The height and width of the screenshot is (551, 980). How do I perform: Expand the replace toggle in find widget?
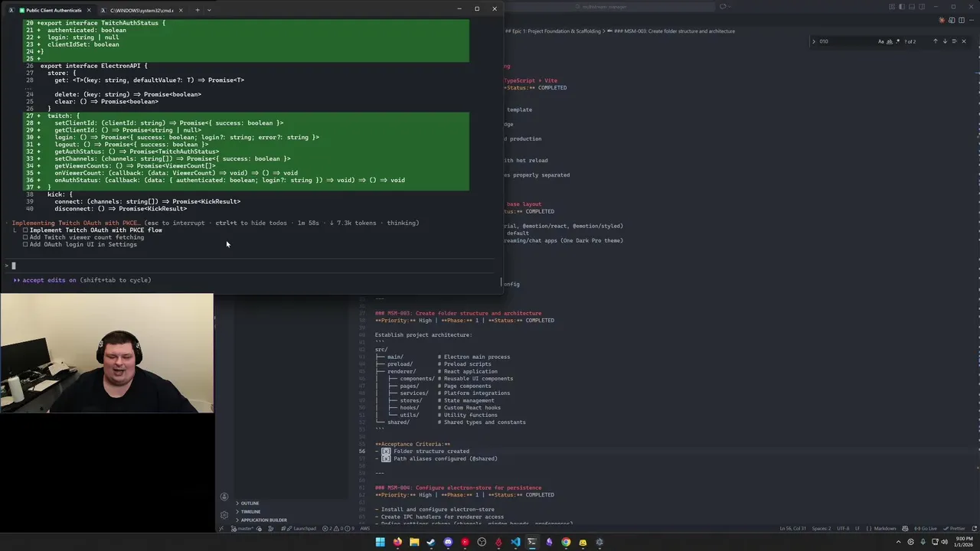(x=813, y=41)
